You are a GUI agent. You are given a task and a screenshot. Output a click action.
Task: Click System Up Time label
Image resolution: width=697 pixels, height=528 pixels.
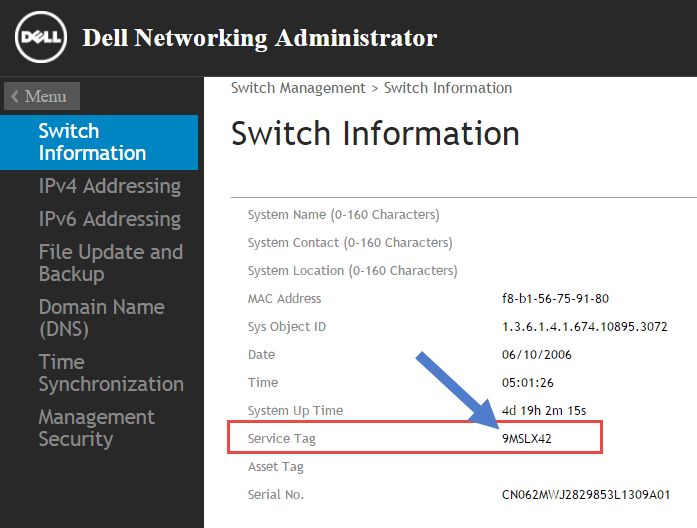coord(295,411)
